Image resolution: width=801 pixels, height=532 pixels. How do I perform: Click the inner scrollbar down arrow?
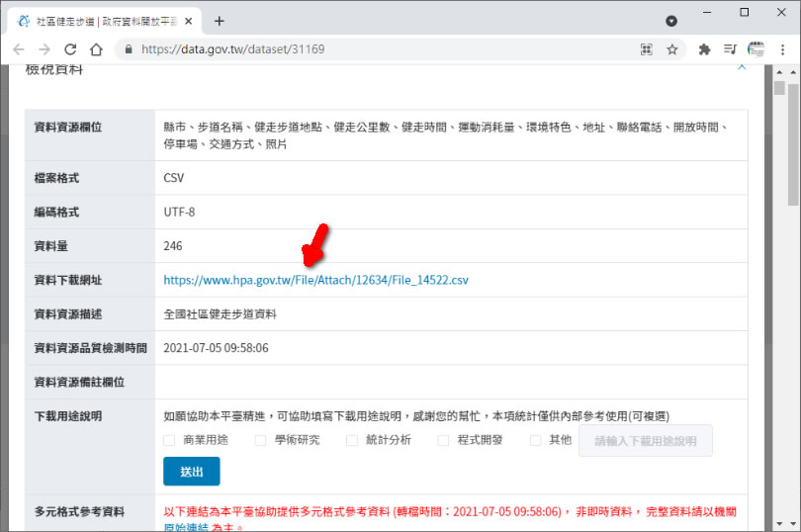click(779, 524)
